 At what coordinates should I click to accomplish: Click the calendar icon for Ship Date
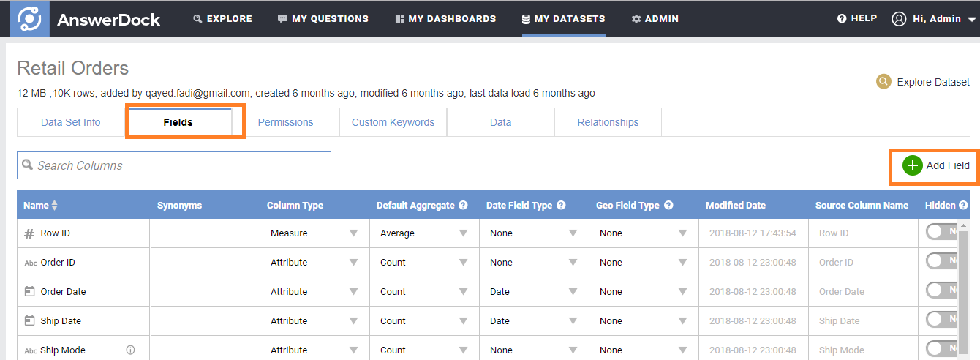[29, 320]
